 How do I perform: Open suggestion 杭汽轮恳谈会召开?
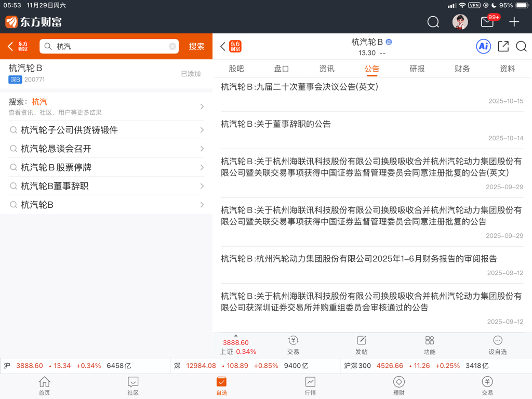pos(106,149)
